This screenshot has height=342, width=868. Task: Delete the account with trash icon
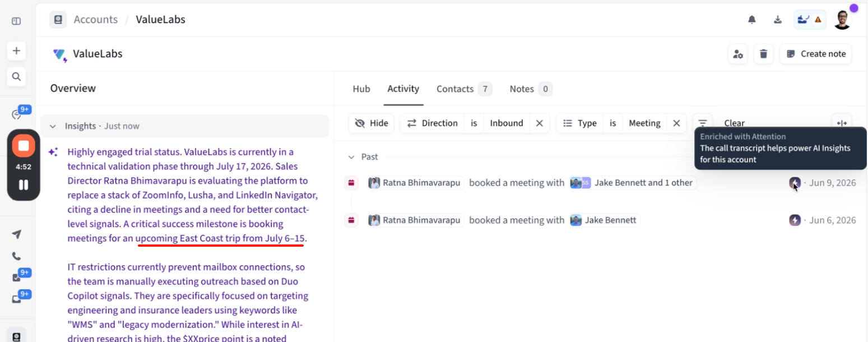[x=763, y=54]
